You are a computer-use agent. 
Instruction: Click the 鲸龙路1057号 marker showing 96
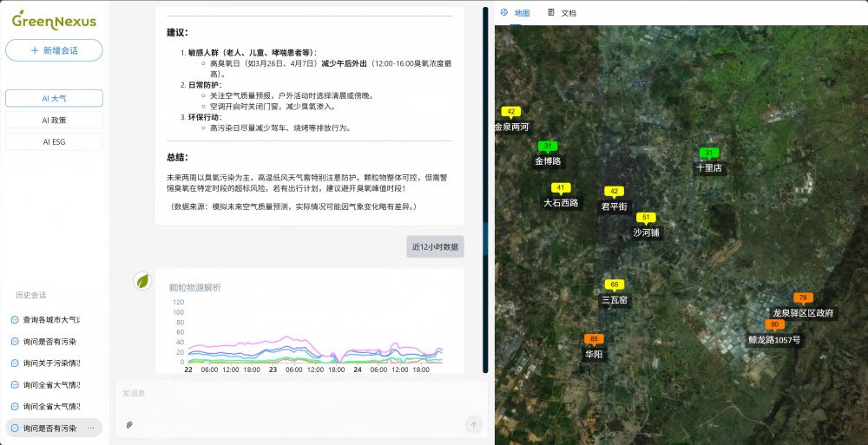(774, 324)
